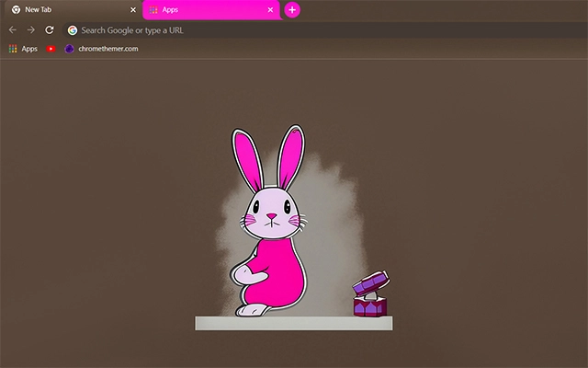Click the Google icon in the address bar
Image resolution: width=588 pixels, height=368 pixels.
73,30
